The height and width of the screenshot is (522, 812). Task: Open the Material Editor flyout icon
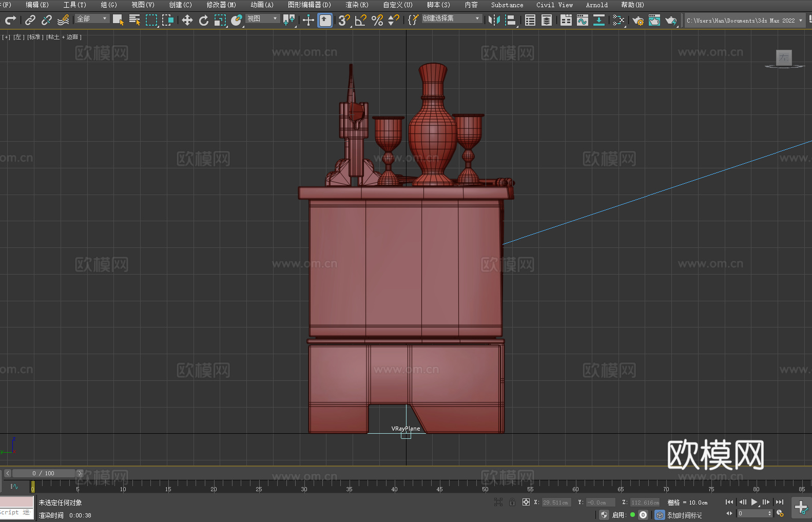(618, 20)
